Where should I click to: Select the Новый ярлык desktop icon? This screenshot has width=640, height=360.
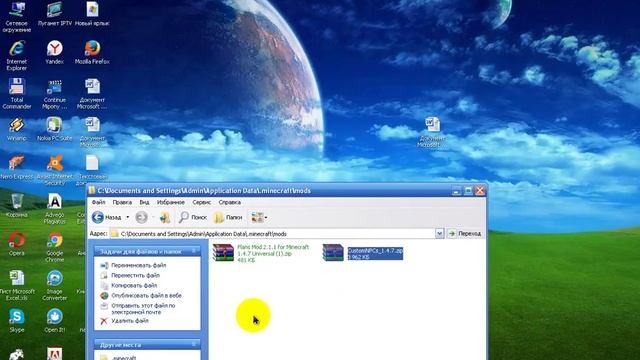point(92,14)
